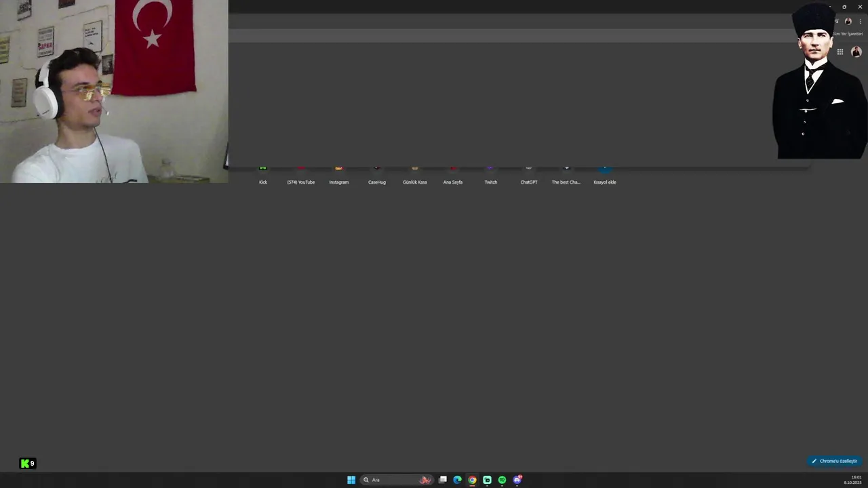Image resolution: width=868 pixels, height=488 pixels.
Task: Open the Instagram shortcut
Action: click(x=339, y=176)
